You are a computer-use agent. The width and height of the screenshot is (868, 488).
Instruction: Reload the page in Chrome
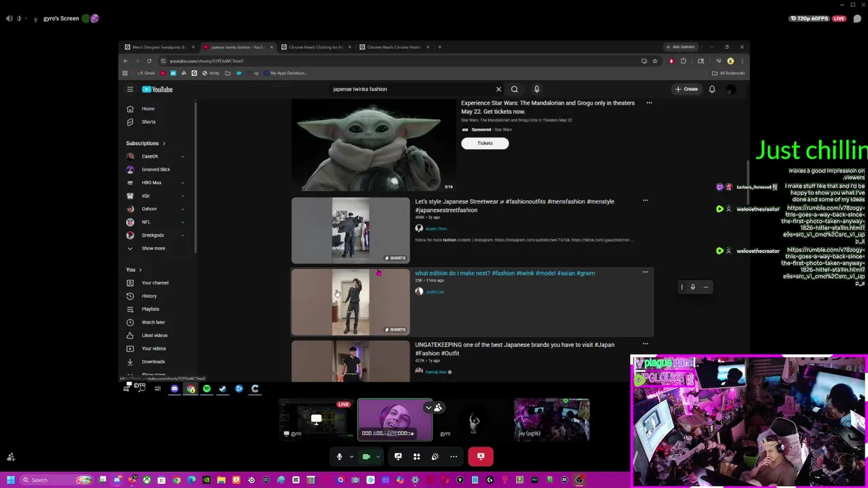click(149, 61)
